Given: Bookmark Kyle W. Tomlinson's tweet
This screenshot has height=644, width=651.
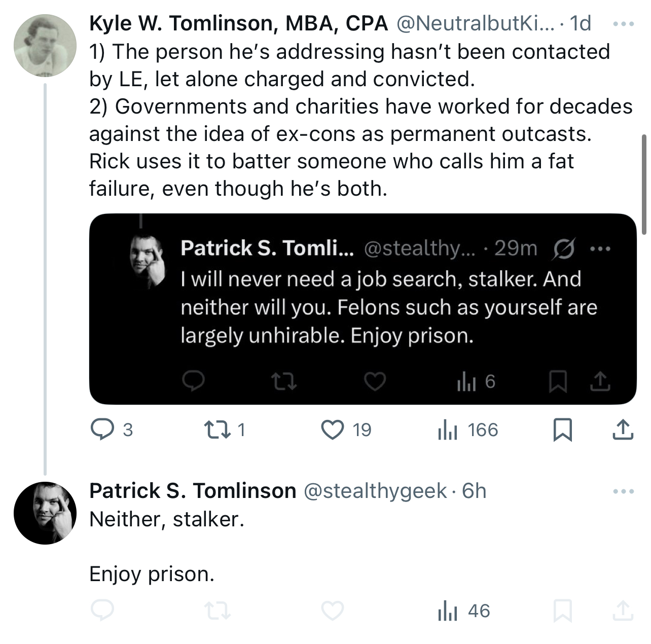Looking at the screenshot, I should [562, 430].
